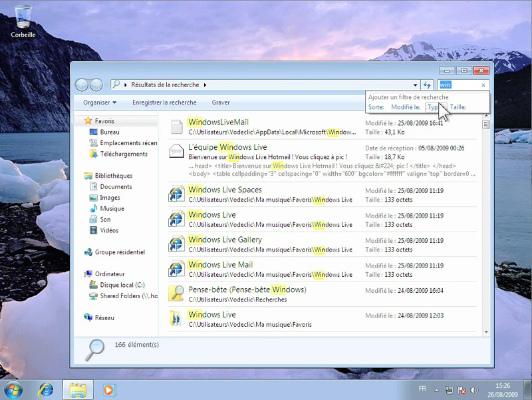Add the Type search filter
Image resolution: width=532 pixels, height=400 pixels.
(x=436, y=107)
